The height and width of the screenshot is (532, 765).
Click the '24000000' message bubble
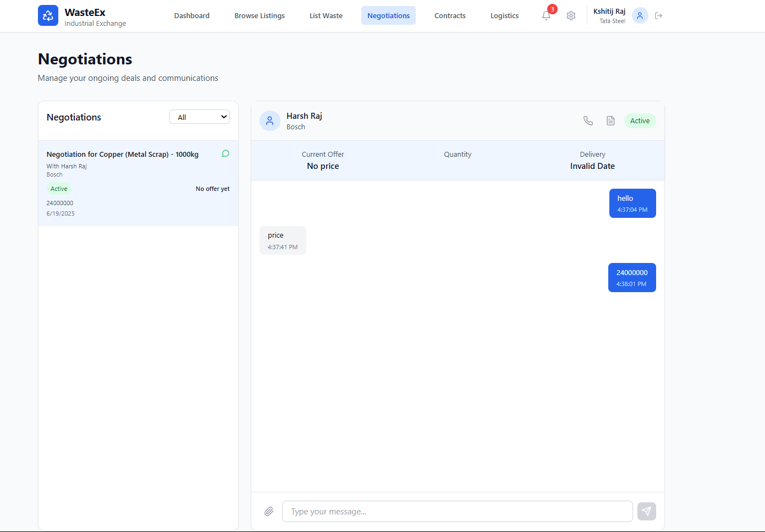point(632,277)
